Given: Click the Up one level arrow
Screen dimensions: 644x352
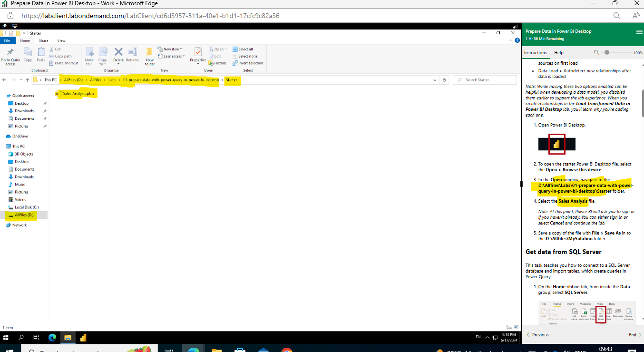Looking at the screenshot, I should pos(27,80).
